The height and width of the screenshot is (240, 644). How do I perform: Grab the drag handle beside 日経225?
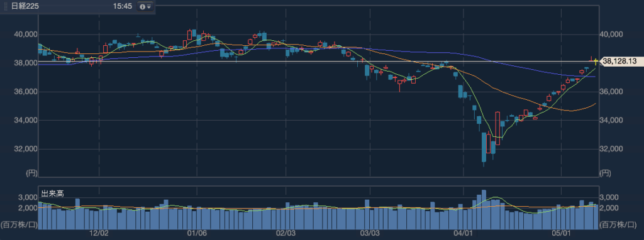(6, 7)
